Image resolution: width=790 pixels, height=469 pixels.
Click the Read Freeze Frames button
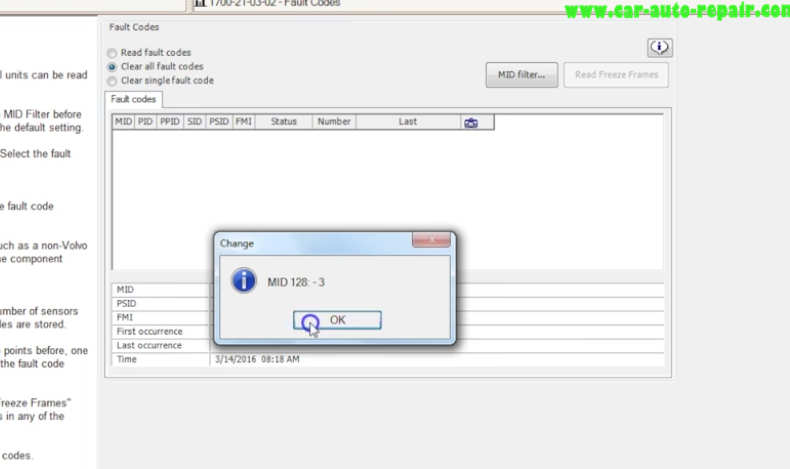point(615,75)
